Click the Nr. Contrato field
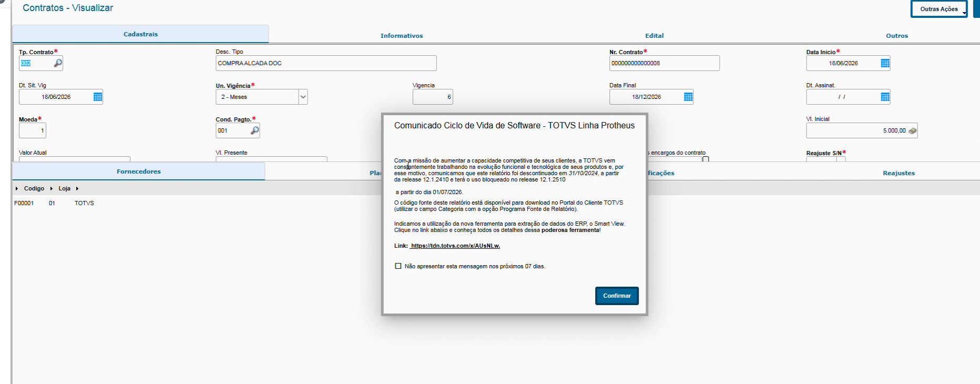Screen dimensions: 980x384 pyautogui.click(x=665, y=63)
